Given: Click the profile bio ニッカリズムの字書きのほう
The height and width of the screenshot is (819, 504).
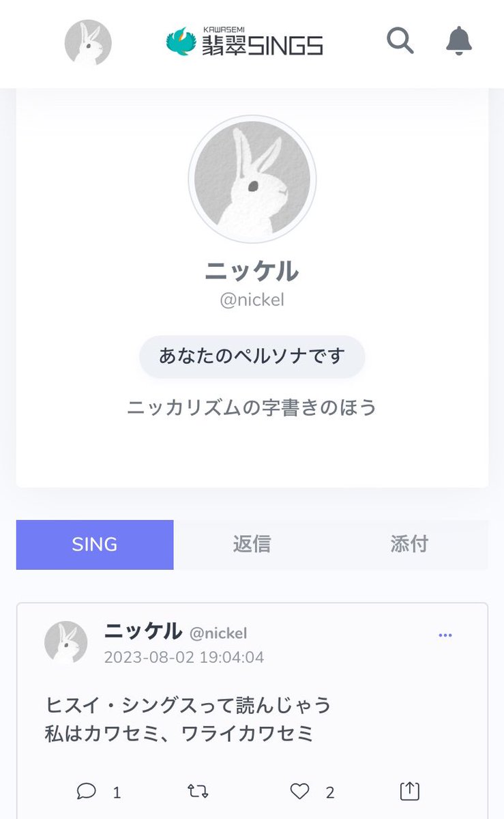Looking at the screenshot, I should click(252, 407).
